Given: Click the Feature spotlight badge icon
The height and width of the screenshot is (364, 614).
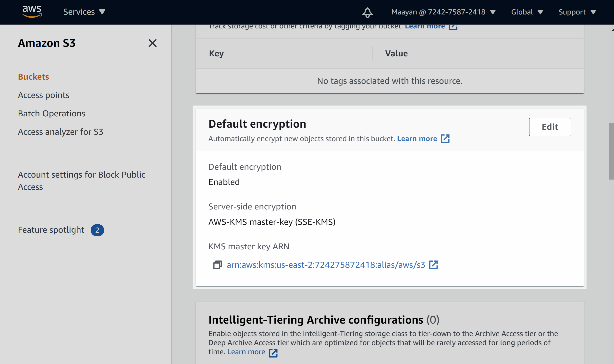Looking at the screenshot, I should tap(97, 230).
